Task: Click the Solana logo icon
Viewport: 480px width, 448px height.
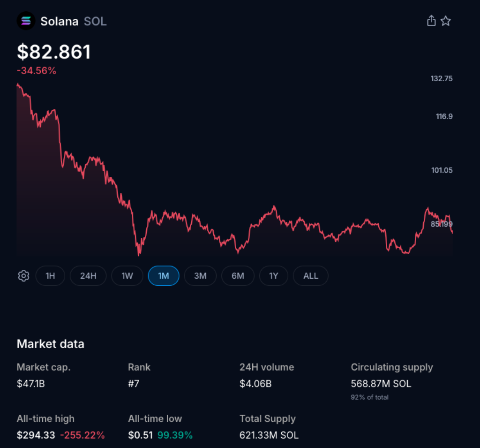Action: pyautogui.click(x=26, y=21)
